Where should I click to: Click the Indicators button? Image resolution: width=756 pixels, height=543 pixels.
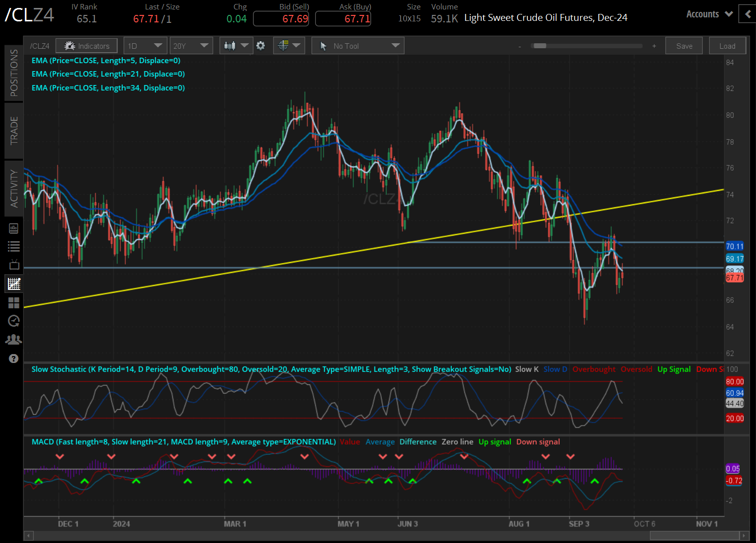click(x=86, y=46)
